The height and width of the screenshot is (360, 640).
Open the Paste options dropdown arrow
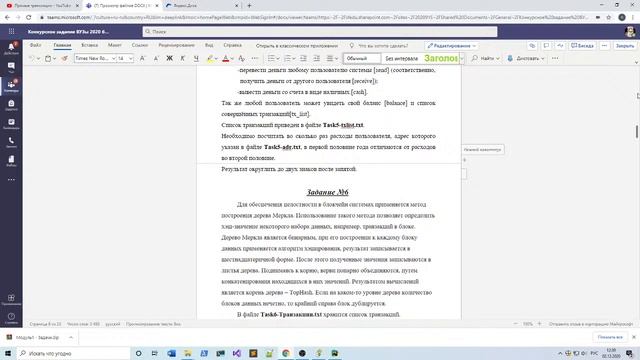pos(54,58)
